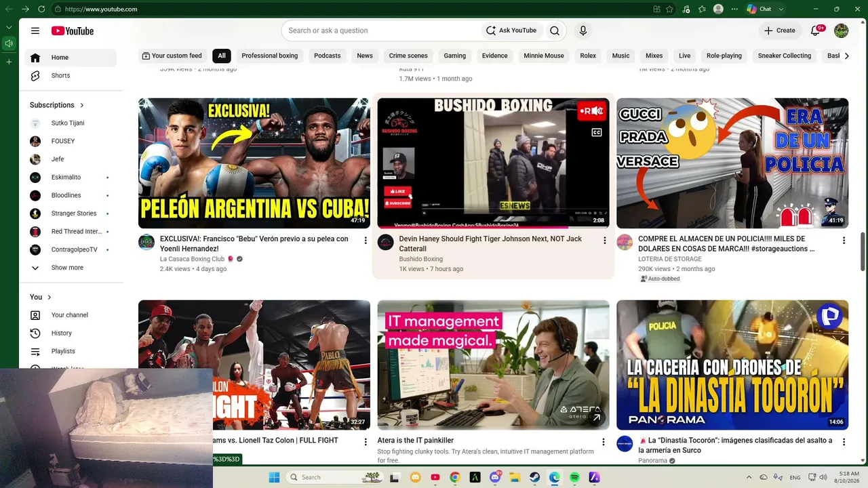Select the Sneaker Collecting chip

pyautogui.click(x=785, y=56)
